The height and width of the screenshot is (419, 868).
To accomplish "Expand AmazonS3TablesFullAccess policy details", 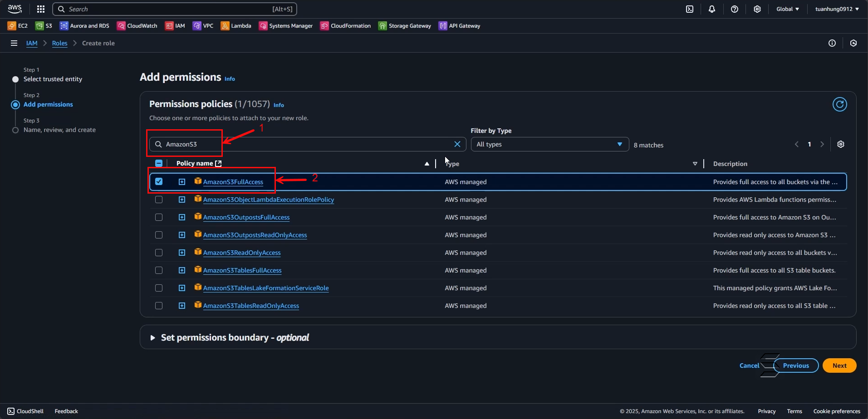I will pyautogui.click(x=182, y=270).
